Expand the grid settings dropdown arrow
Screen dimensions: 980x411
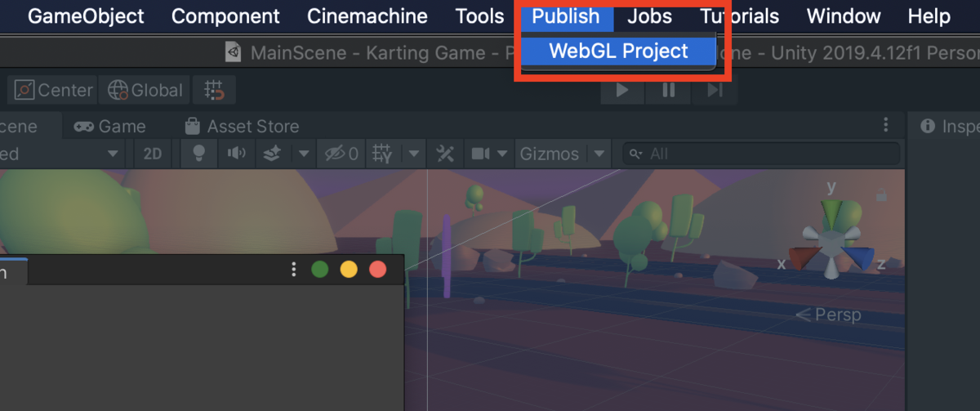[414, 154]
